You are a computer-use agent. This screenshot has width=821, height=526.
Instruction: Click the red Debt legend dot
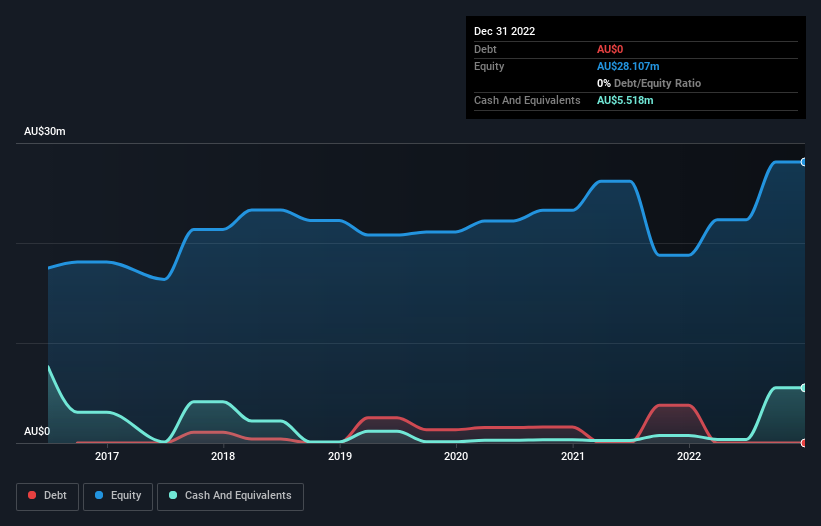pos(32,495)
